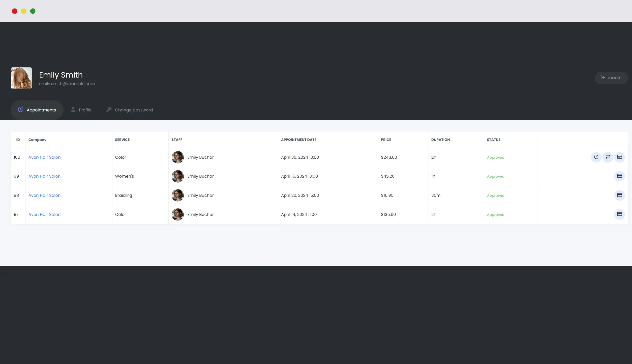Open Avon Hair Salon link in row 100
632x364 pixels.
tap(45, 157)
